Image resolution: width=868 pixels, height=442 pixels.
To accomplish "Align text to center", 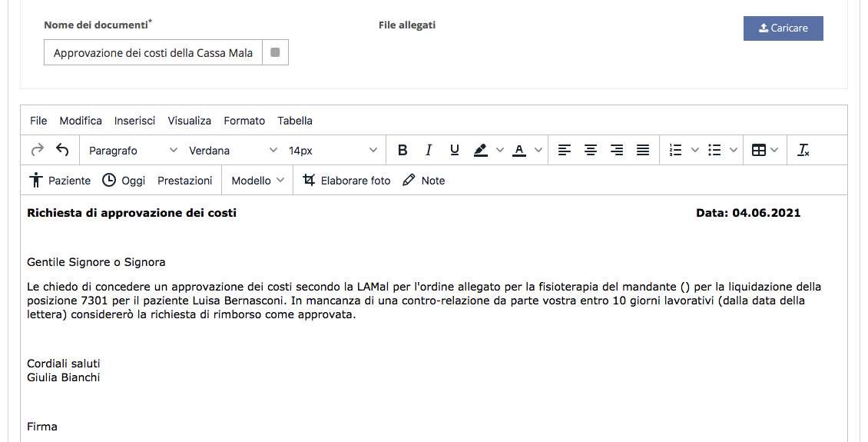I will tap(591, 150).
